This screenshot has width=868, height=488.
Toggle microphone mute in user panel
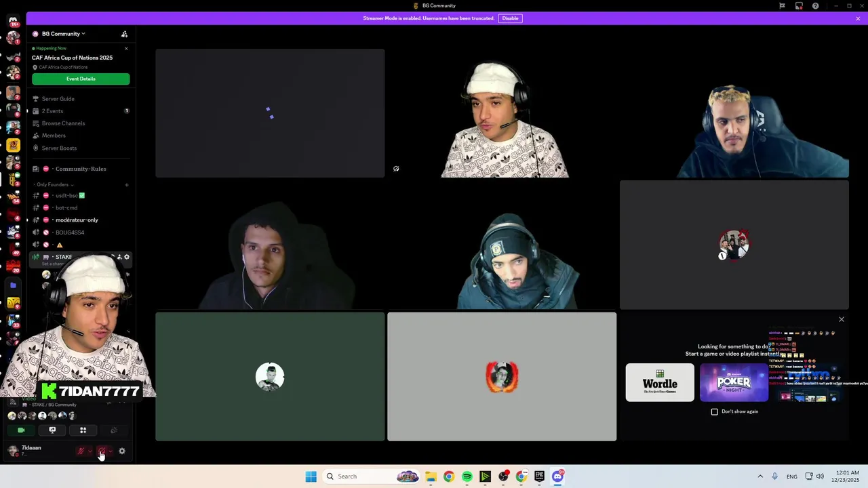coord(81,451)
